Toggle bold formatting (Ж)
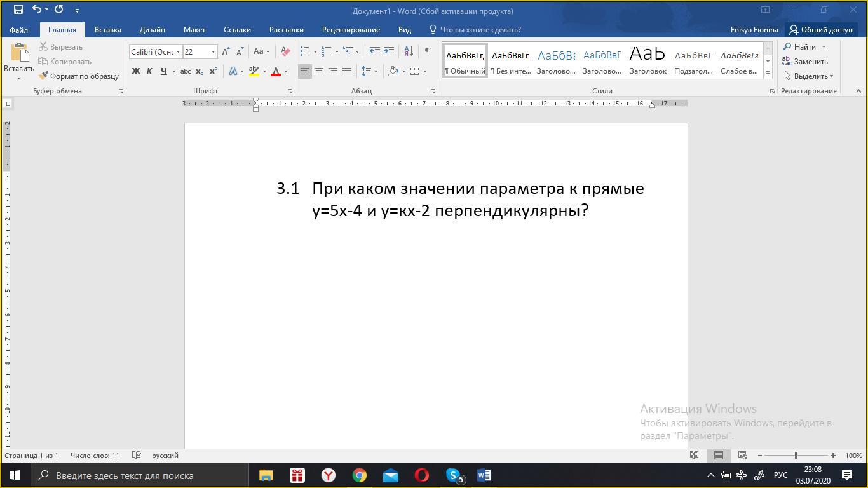Viewport: 868px width, 488px height. pos(135,71)
